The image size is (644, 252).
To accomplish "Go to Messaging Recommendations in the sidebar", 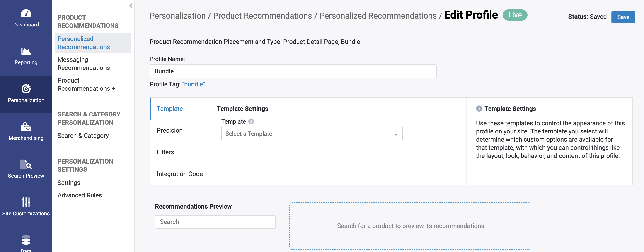I will pyautogui.click(x=83, y=64).
